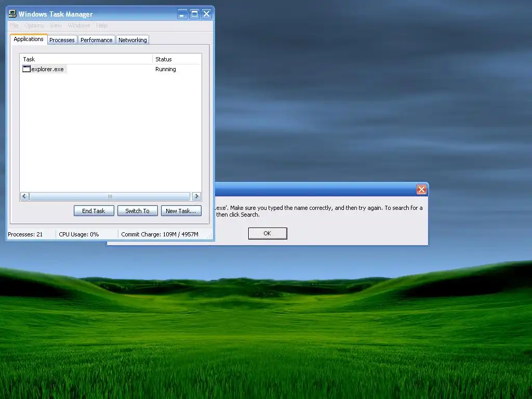Select the explorer.exe task icon

click(x=26, y=69)
